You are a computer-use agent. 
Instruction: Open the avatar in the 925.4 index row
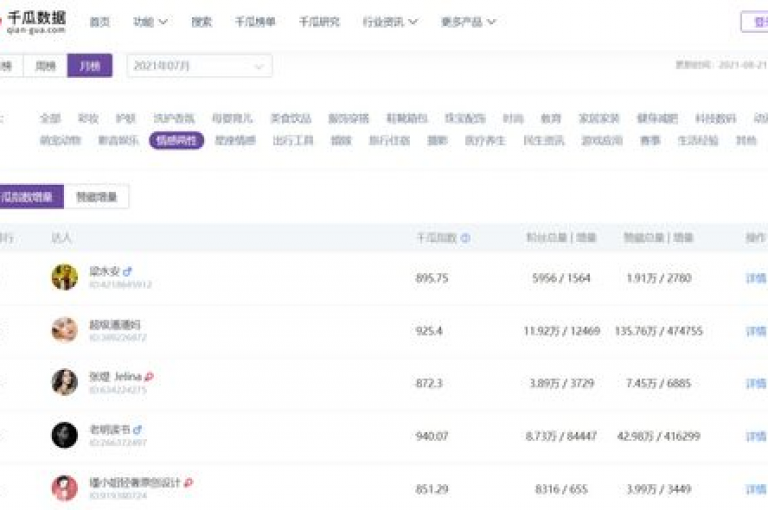[65, 330]
